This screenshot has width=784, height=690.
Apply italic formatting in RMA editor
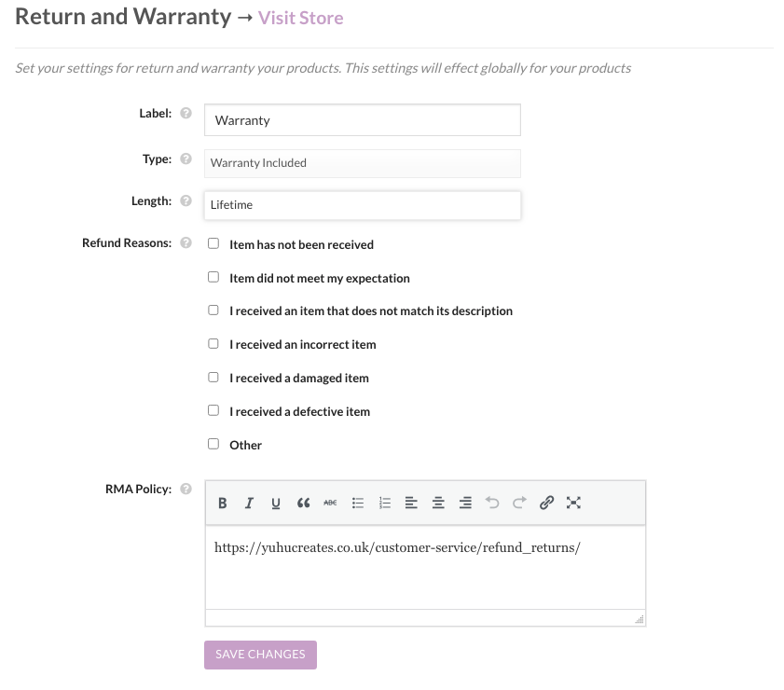coord(249,503)
